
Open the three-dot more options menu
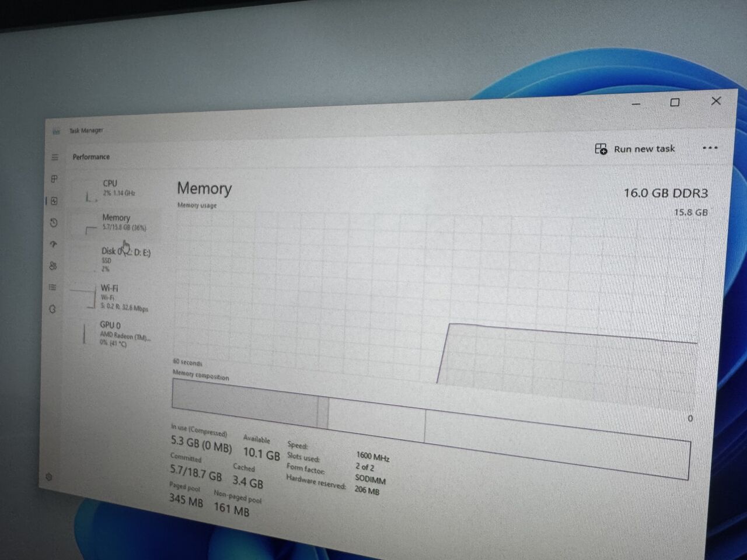click(x=710, y=148)
